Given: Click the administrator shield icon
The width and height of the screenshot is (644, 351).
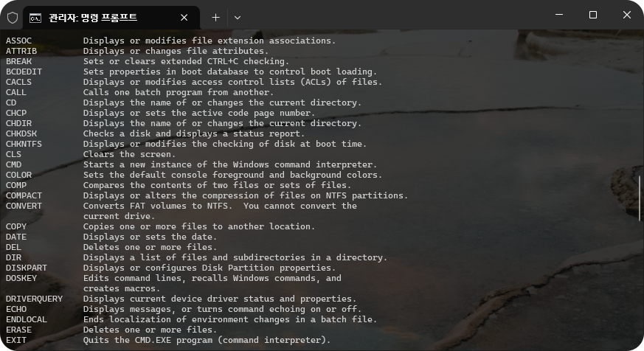Looking at the screenshot, I should point(13,17).
